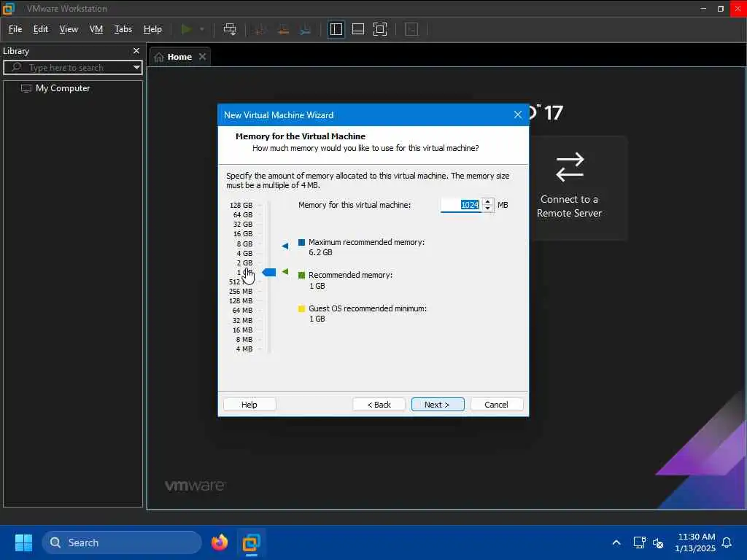Click the green Recommended memory square

tap(301, 275)
